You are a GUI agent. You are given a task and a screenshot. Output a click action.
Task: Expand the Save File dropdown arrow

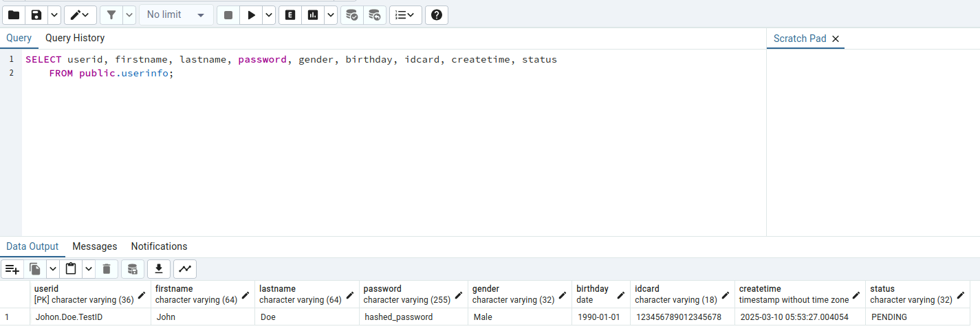click(x=54, y=14)
